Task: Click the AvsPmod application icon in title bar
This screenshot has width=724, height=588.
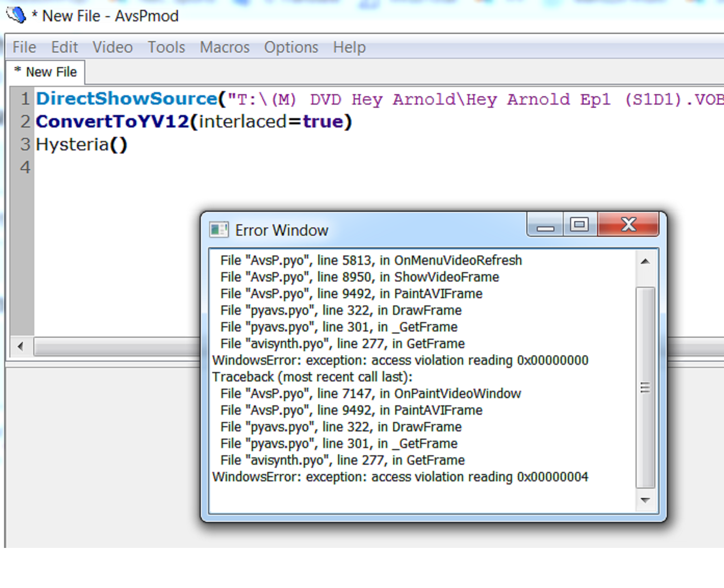Action: point(16,15)
